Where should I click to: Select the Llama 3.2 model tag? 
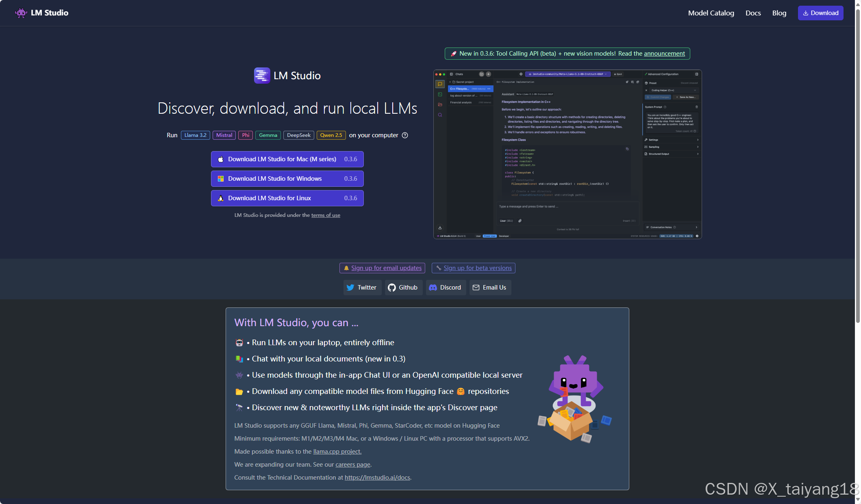[x=195, y=135]
